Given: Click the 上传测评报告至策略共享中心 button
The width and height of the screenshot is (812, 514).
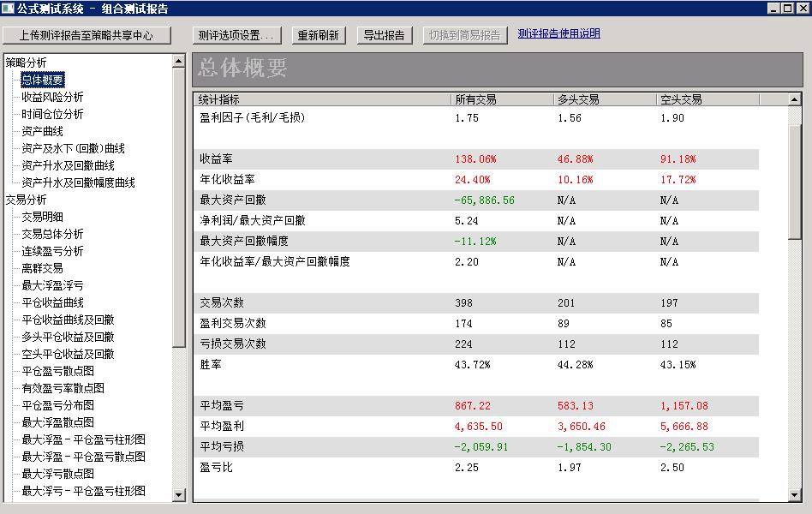Looking at the screenshot, I should point(87,35).
